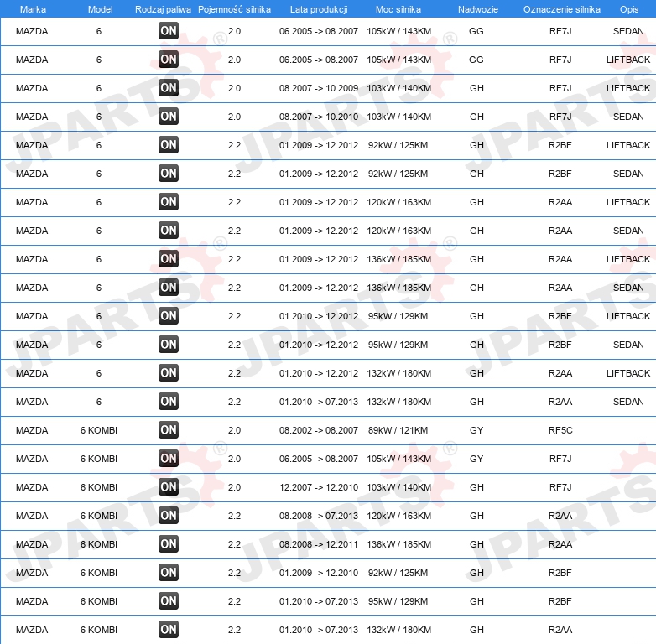Click ON badge in 132kW SEDAN row
656x644 pixels.
169,402
